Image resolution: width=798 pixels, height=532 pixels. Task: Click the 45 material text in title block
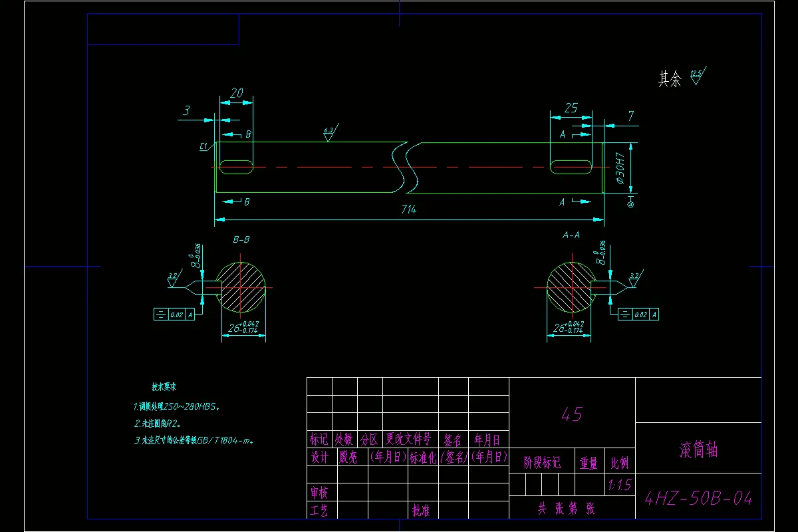[x=572, y=415]
